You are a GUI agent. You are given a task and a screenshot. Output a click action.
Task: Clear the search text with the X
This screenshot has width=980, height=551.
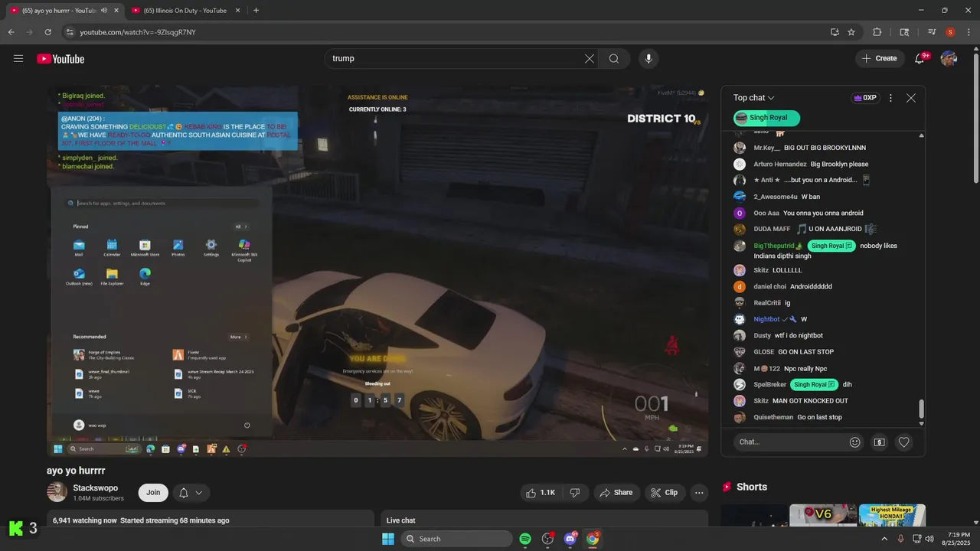tap(590, 58)
